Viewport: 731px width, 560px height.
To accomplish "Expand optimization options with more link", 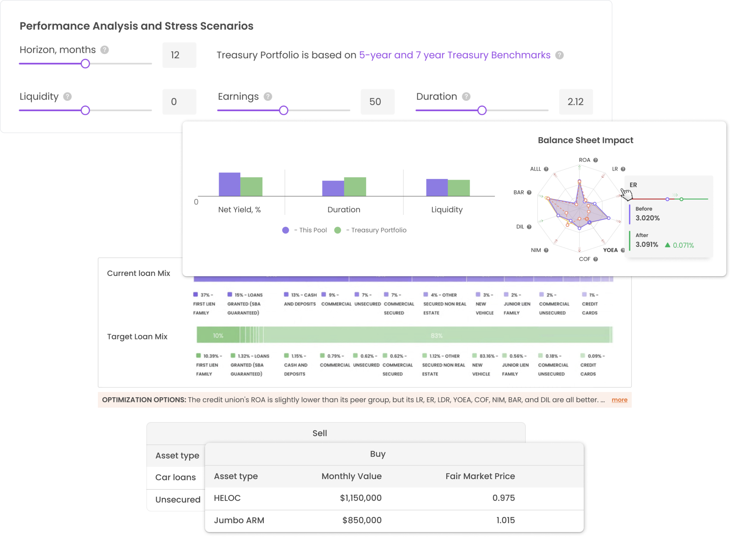I will (x=619, y=400).
